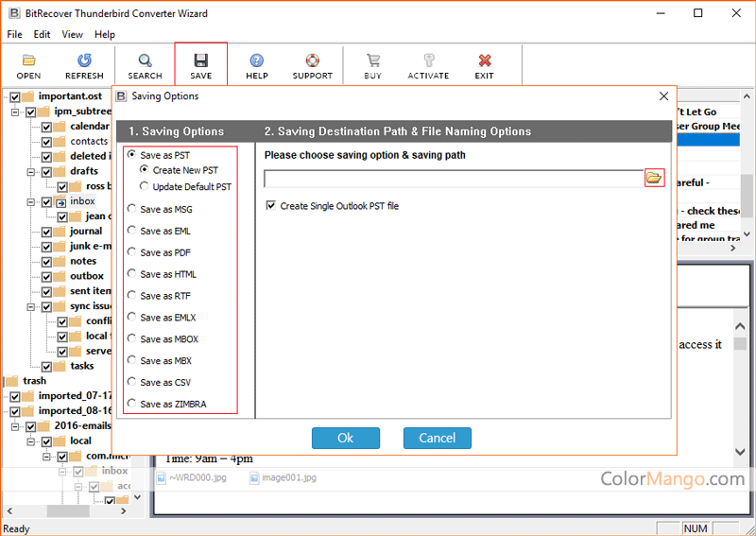
Task: Click the Buy shopping cart icon
Action: (x=372, y=61)
